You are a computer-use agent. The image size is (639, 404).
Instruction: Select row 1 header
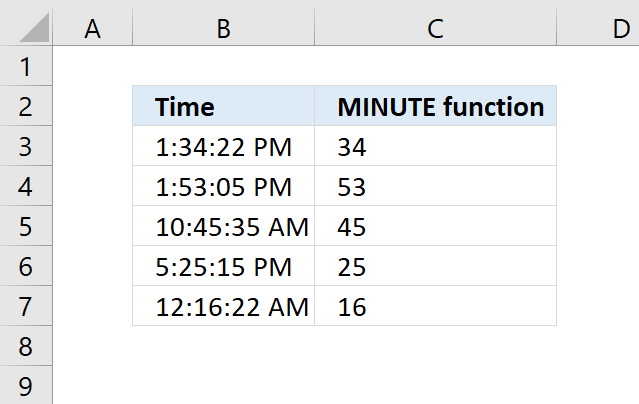tap(26, 66)
